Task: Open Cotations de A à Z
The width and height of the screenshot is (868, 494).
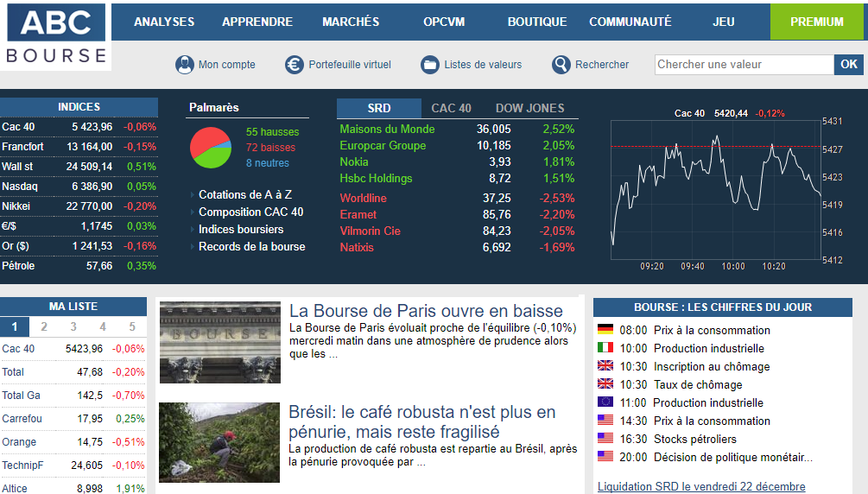Action: point(245,194)
